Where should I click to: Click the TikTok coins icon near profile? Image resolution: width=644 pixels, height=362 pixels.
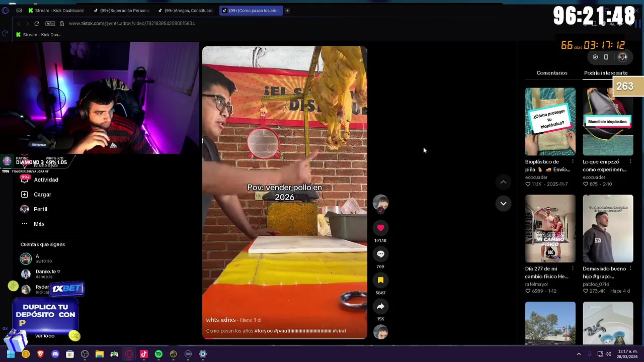click(x=595, y=57)
